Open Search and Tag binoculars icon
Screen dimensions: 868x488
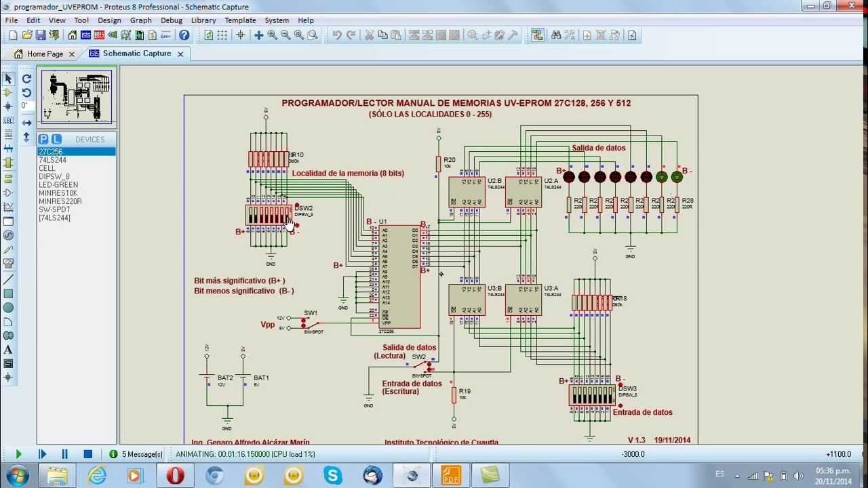pos(556,35)
